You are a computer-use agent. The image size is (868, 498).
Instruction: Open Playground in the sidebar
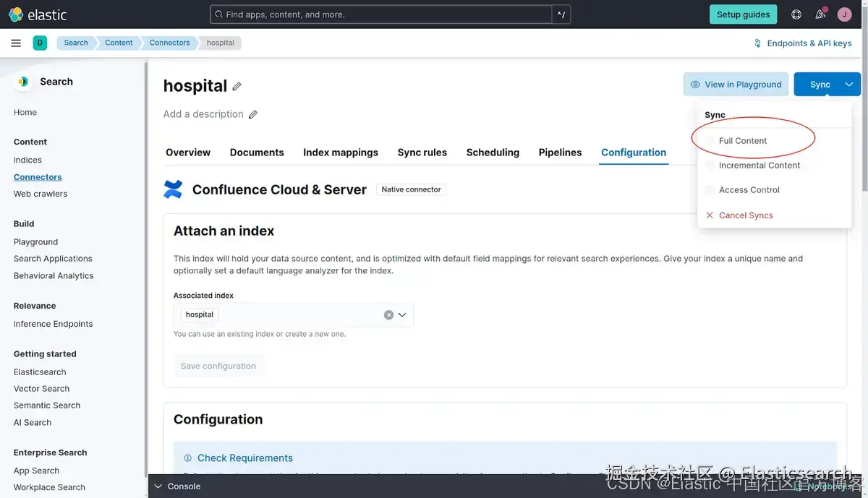[35, 242]
